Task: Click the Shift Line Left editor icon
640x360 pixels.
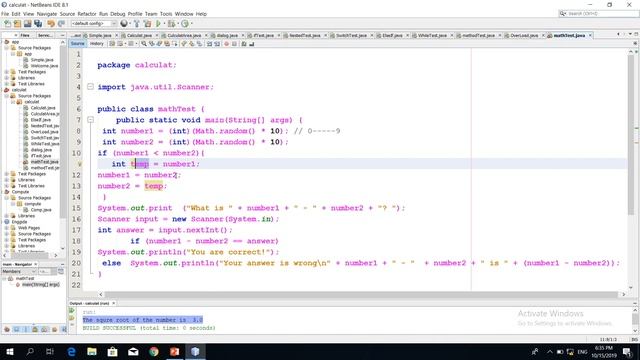Action: 209,44
